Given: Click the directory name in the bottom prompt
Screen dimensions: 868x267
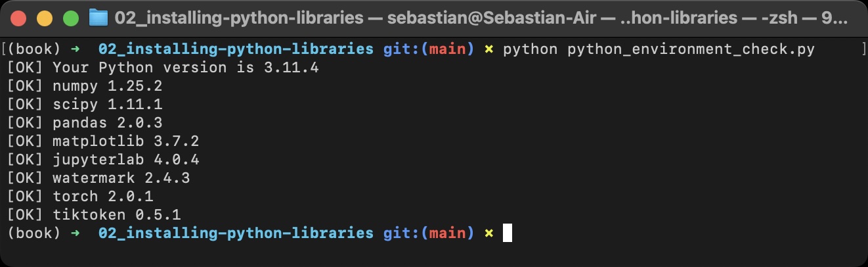Looking at the screenshot, I should click(235, 233).
